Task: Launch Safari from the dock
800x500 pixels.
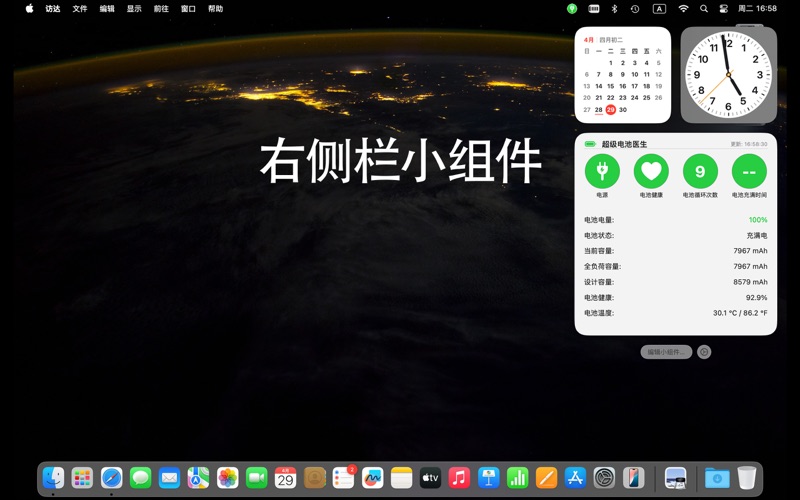Action: 111,478
